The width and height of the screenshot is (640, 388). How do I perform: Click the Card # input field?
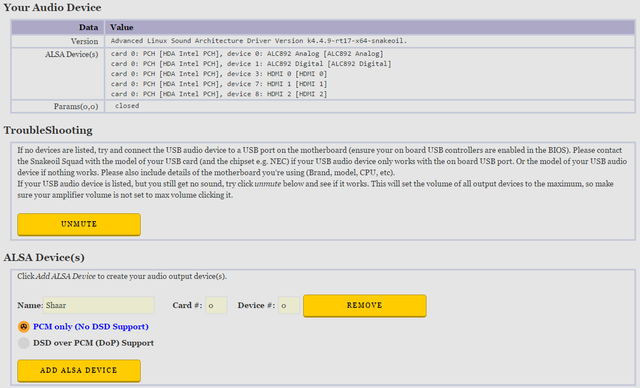tap(216, 305)
